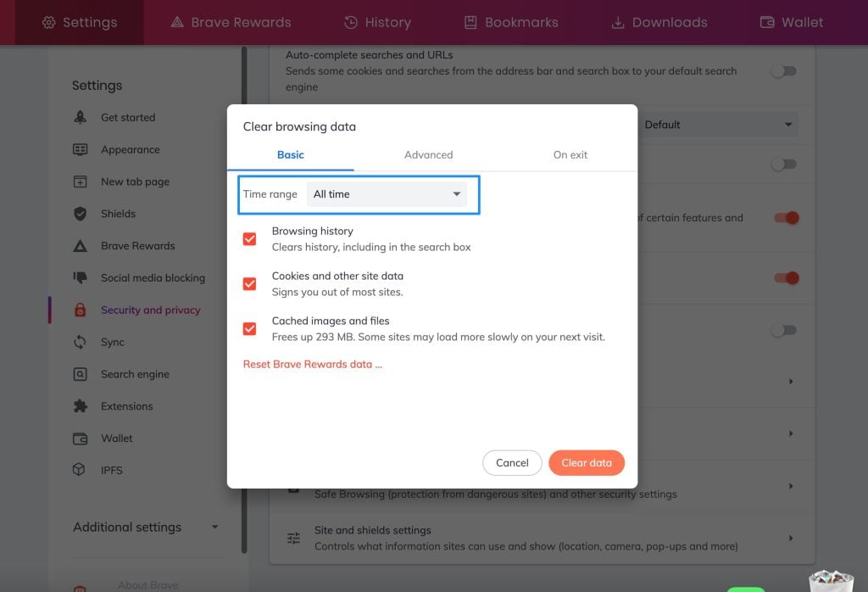Open the Bookmarks tab in top bar

pos(510,22)
